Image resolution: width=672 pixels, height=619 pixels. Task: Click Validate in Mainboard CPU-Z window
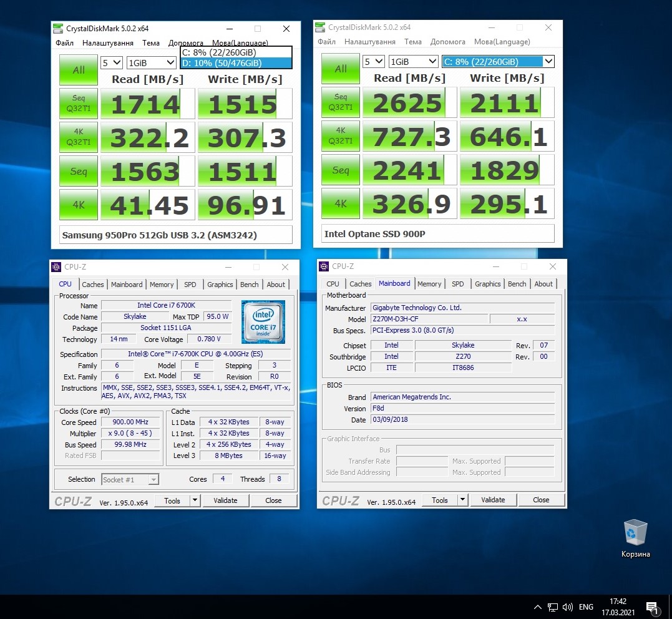pyautogui.click(x=493, y=500)
